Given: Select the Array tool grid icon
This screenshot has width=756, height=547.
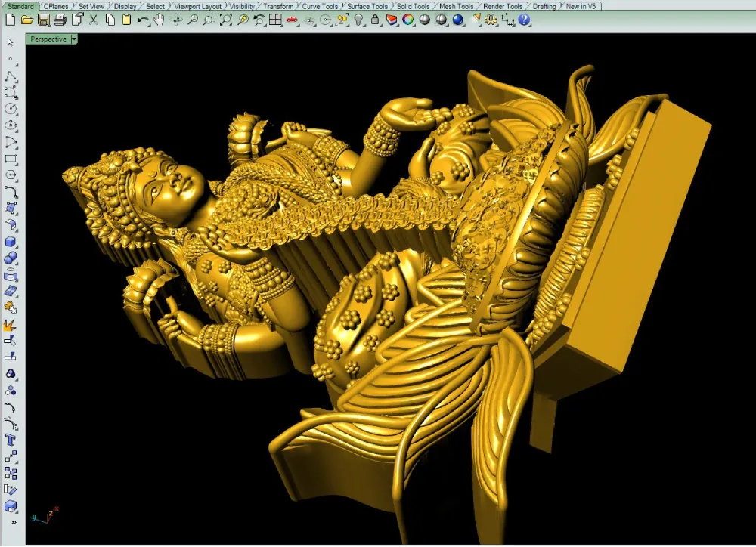Looking at the screenshot, I should 11,473.
